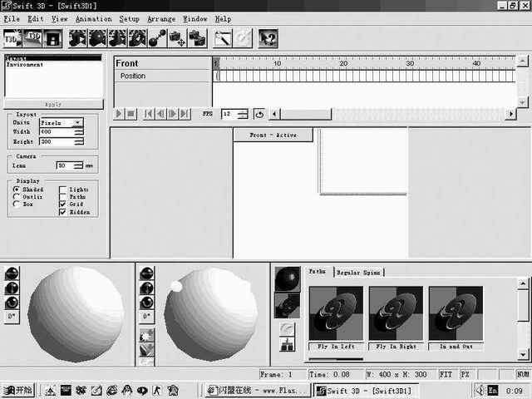Click the context help pointer icon
This screenshot has height=399, width=532.
[x=268, y=37]
